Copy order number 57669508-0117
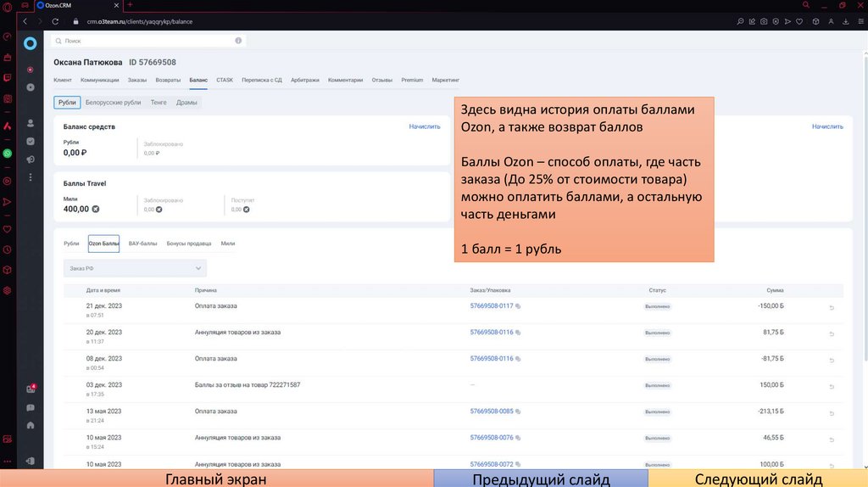Screen dimensions: 868x487 pos(518,305)
